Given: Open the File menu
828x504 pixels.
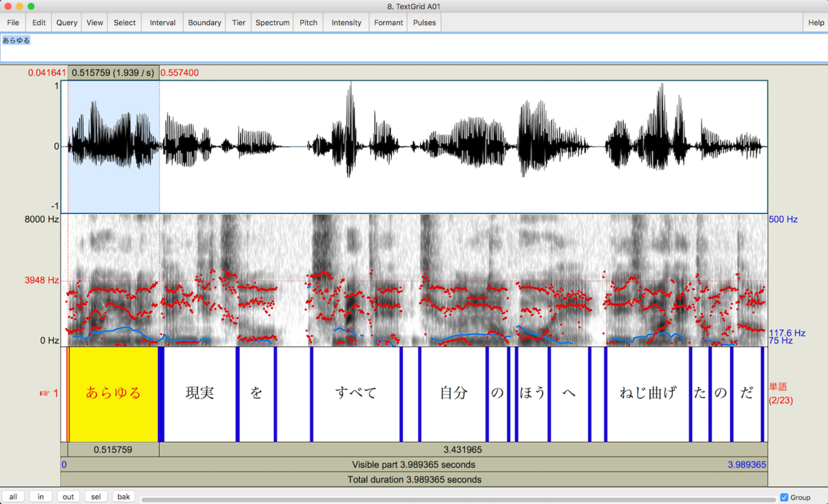Looking at the screenshot, I should coord(13,23).
